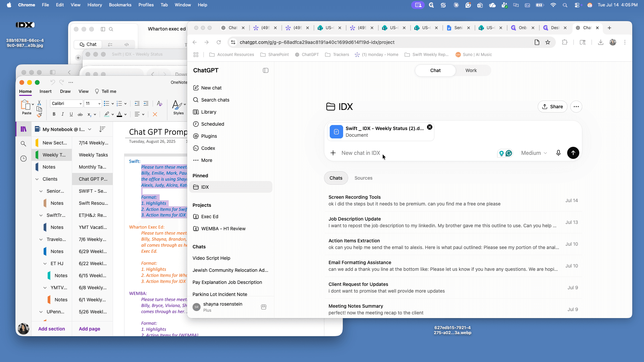Click the Share button
This screenshot has width=644, height=362.
click(553, 107)
